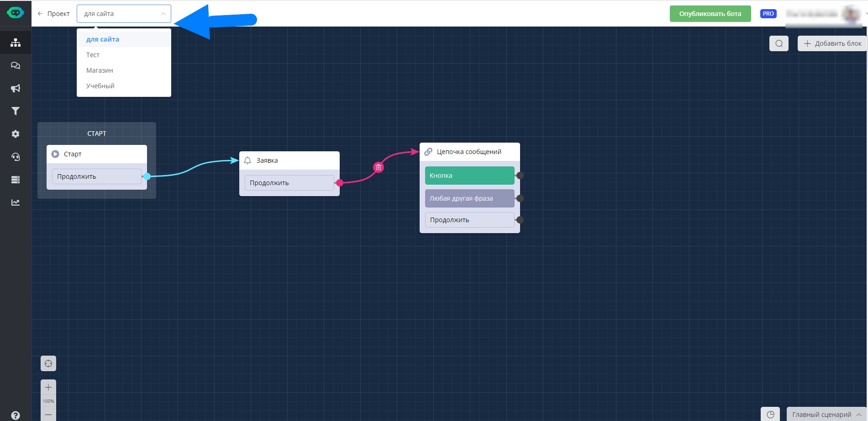Choose Учебный in the project dropdown

[100, 86]
